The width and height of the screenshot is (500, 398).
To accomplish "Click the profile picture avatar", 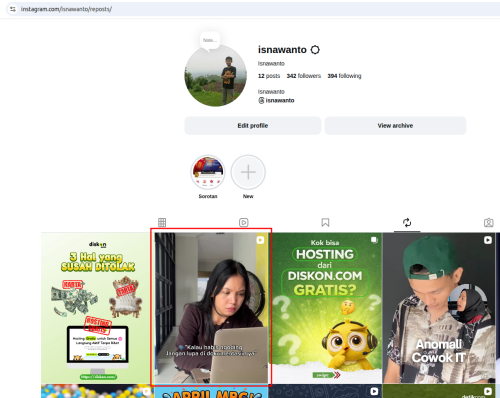I will [216, 75].
